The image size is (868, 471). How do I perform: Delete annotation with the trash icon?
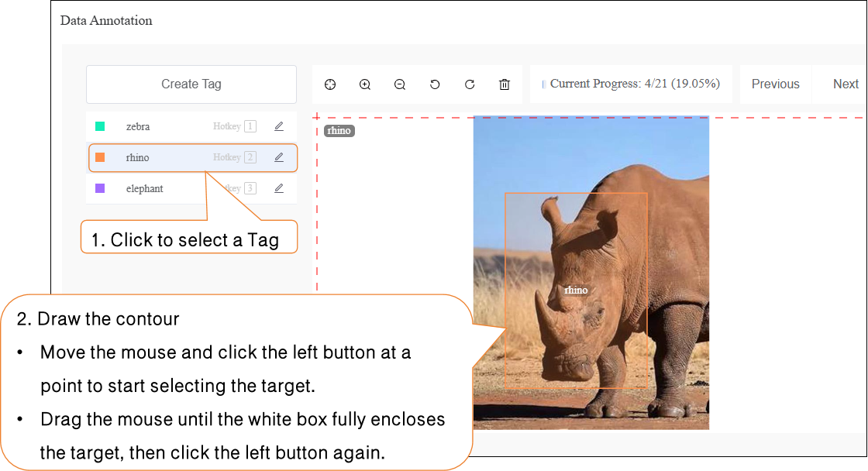click(x=505, y=84)
